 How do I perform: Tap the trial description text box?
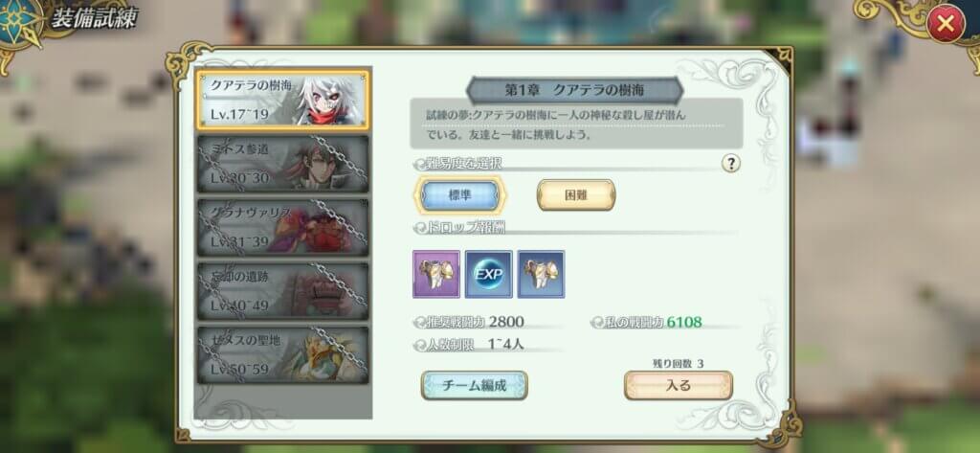tap(576, 124)
